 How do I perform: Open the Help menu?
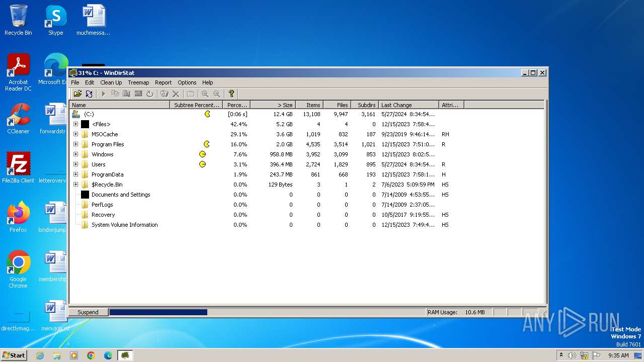pyautogui.click(x=208, y=82)
